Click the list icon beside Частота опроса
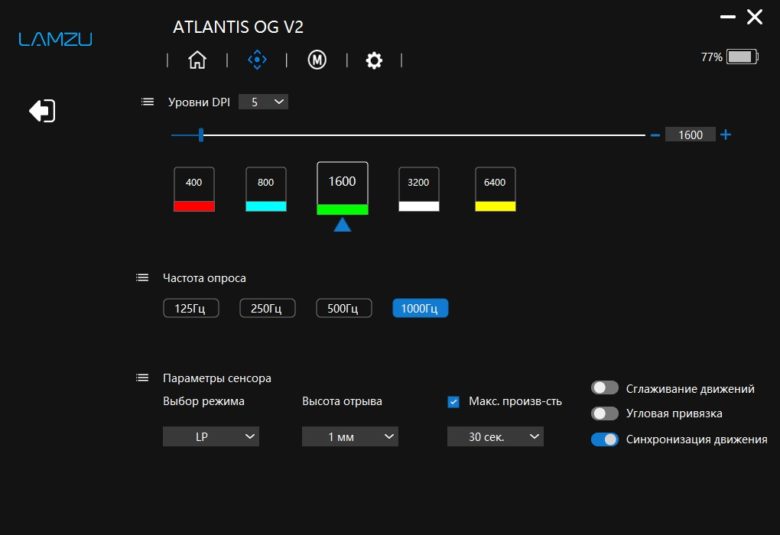The image size is (780, 535). point(142,278)
